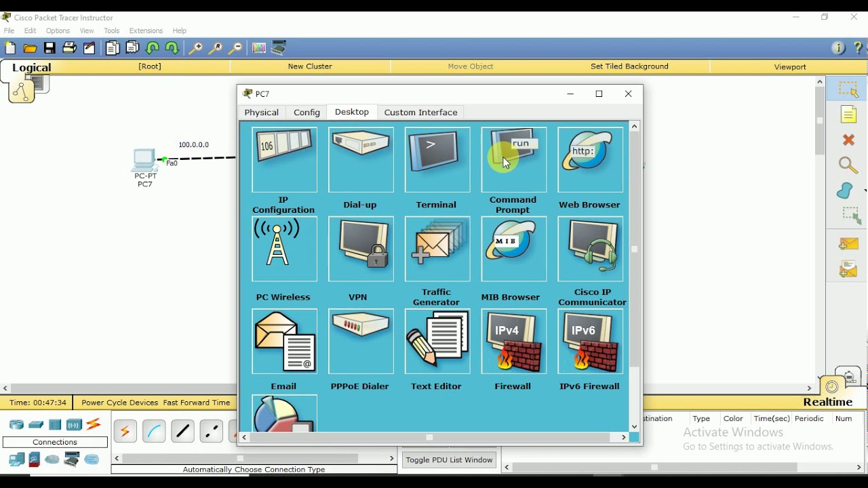868x488 pixels.
Task: Activate the Inspect magnifier tool
Action: click(850, 166)
